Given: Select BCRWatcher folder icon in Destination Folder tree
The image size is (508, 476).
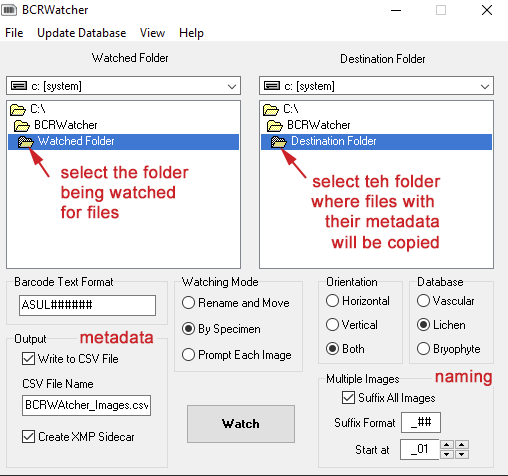Looking at the screenshot, I should 275,126.
